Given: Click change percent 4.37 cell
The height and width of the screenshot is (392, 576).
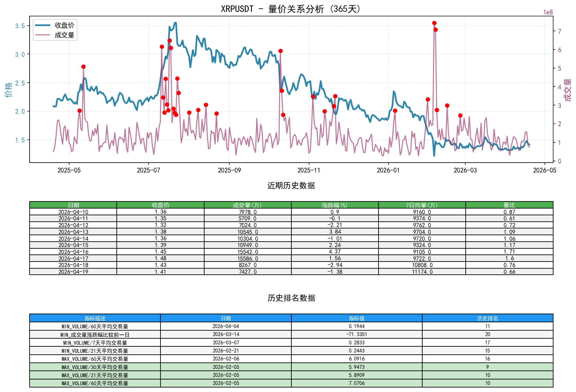Looking at the screenshot, I should pos(335,252).
